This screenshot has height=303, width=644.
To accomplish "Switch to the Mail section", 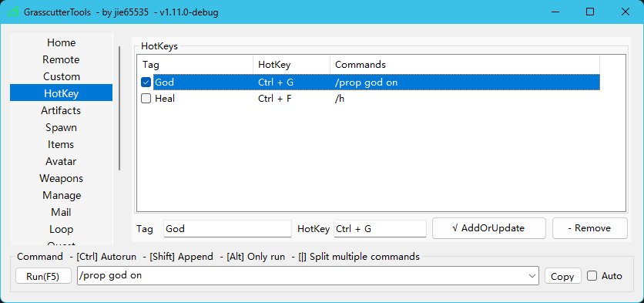I will pos(61,212).
